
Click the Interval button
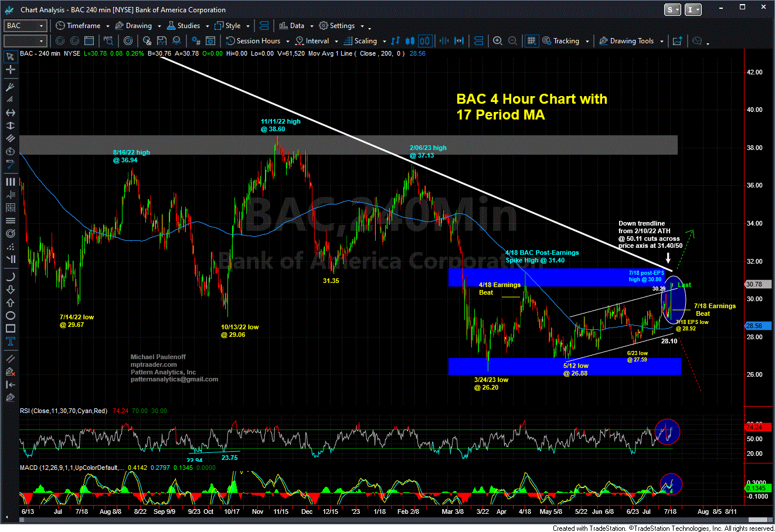click(312, 41)
